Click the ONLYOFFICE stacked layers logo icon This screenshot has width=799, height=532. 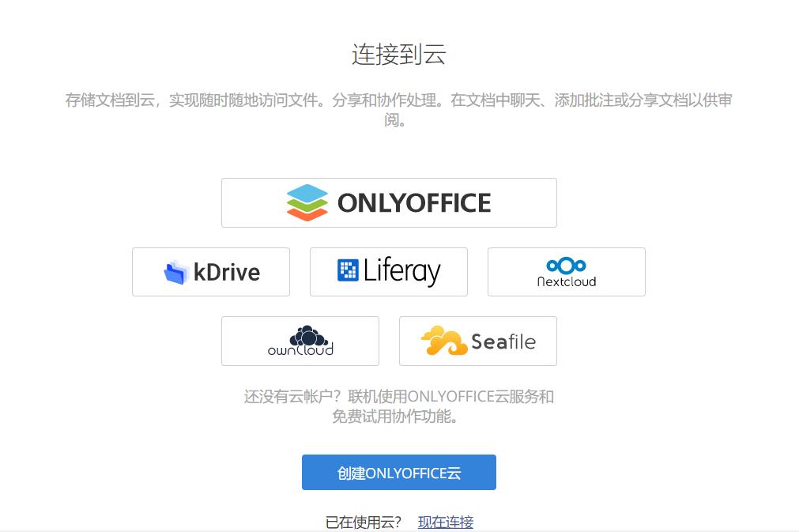(x=307, y=203)
